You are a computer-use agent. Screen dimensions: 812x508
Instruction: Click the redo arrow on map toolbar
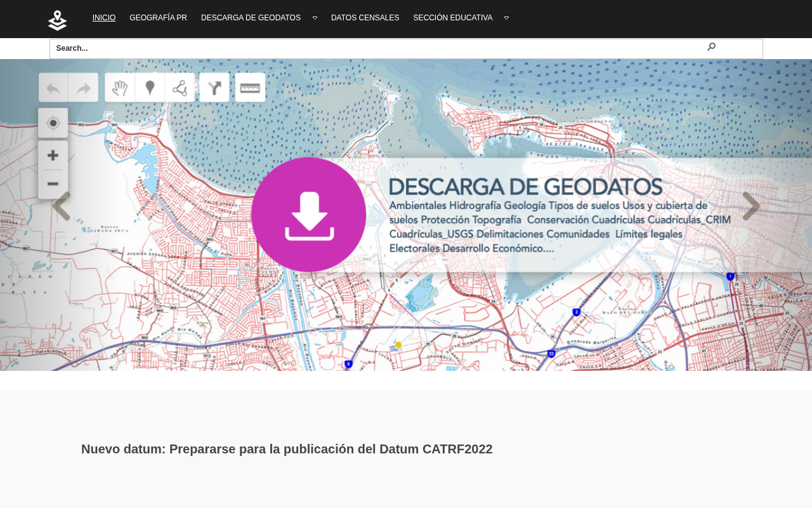tap(84, 88)
